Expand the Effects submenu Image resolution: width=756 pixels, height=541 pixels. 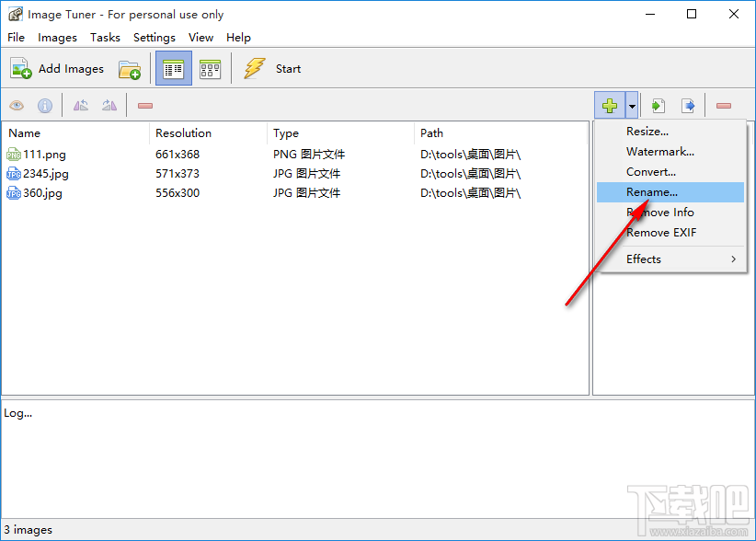(x=670, y=259)
